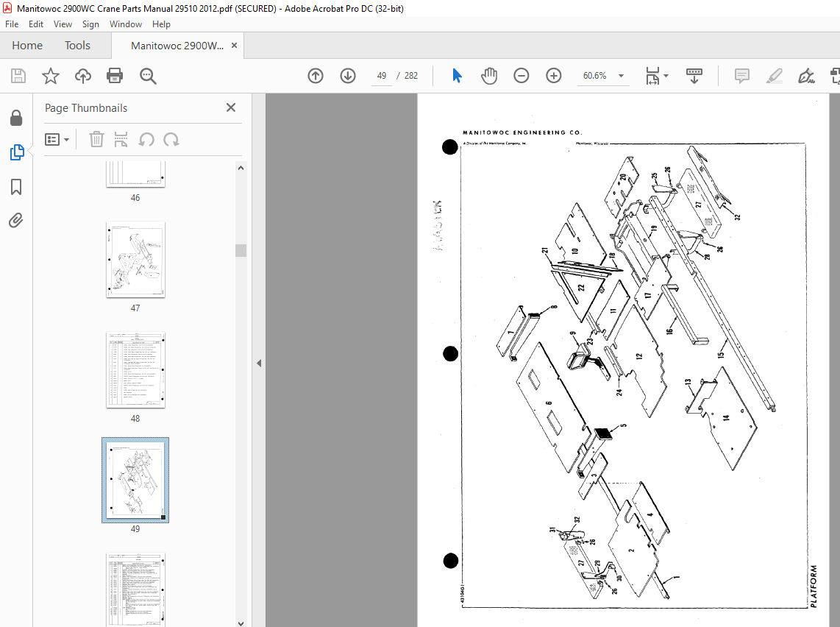Collapse the navigation pane arrow
Image resolution: width=840 pixels, height=627 pixels.
[259, 363]
